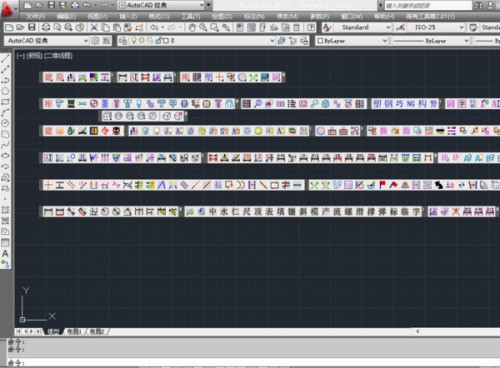Select the Rectangle draw tool in left toolbar

point(5,102)
